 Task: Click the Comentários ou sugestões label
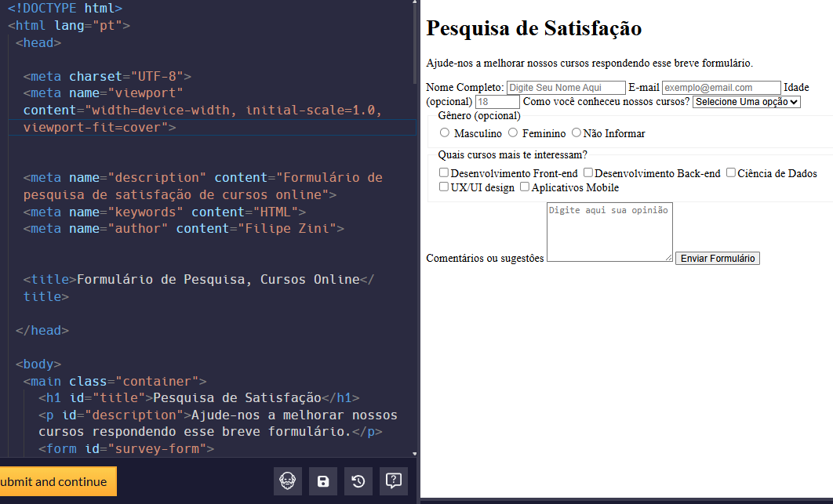coord(485,258)
